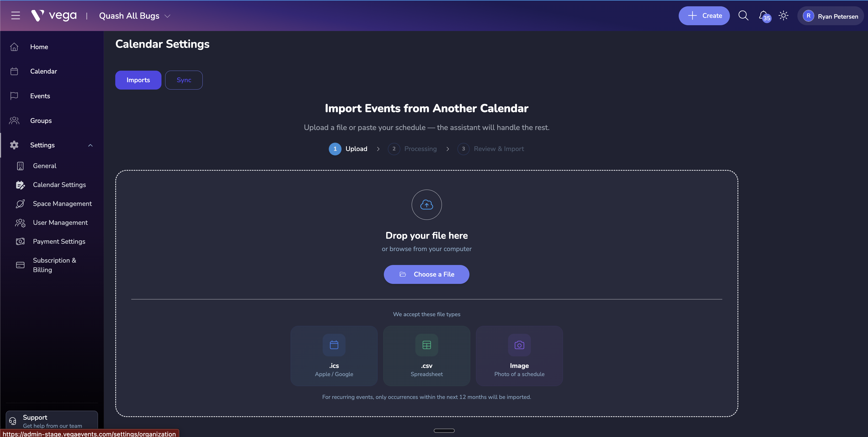
Task: Select the .ics Apple/Google file type card
Action: point(334,356)
